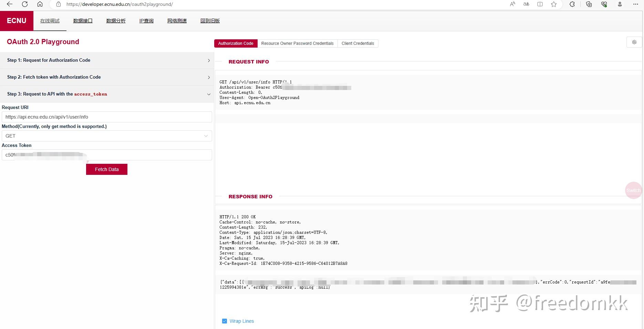
Task: Add page to favorites via star icon
Action: 553,4
